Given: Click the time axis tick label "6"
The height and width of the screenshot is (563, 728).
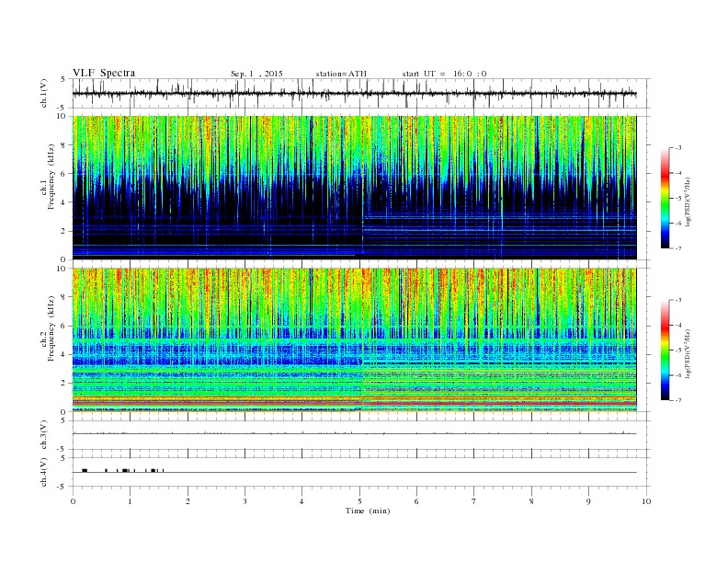Looking at the screenshot, I should pyautogui.click(x=416, y=501).
